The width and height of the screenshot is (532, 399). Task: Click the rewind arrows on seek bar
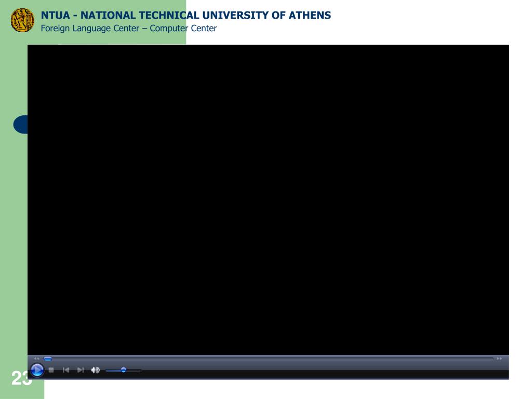point(37,358)
